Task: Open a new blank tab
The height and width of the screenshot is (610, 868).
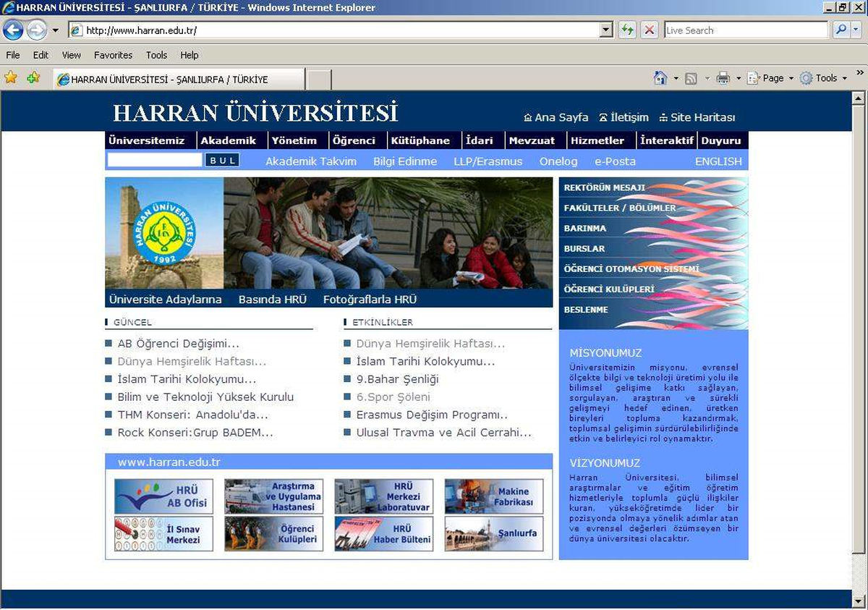Action: (319, 80)
